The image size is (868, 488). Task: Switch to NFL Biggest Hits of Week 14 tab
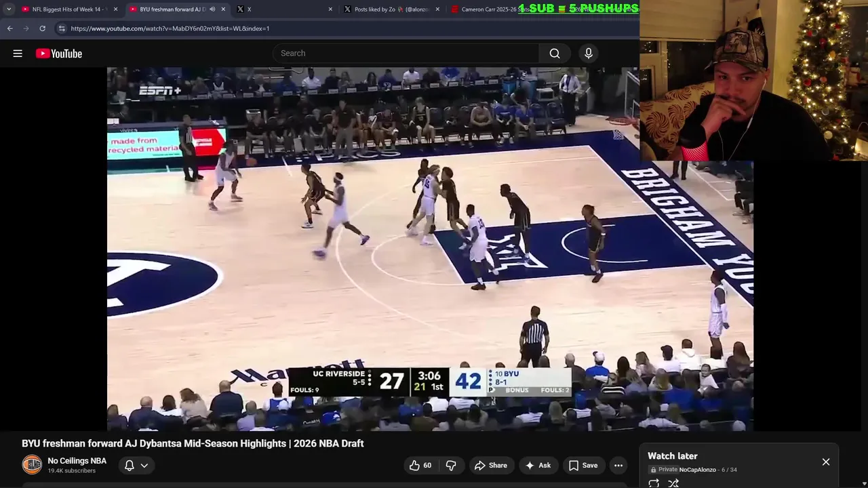tap(69, 9)
